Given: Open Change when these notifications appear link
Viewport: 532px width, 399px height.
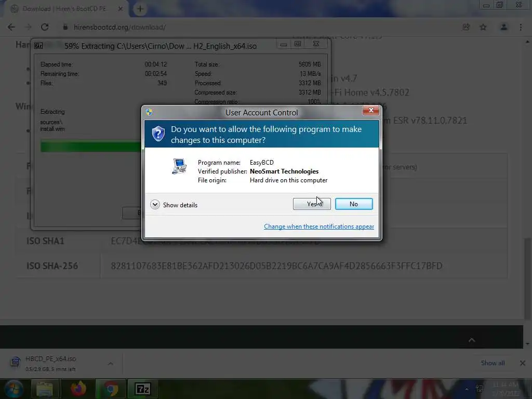Looking at the screenshot, I should pyautogui.click(x=318, y=227).
